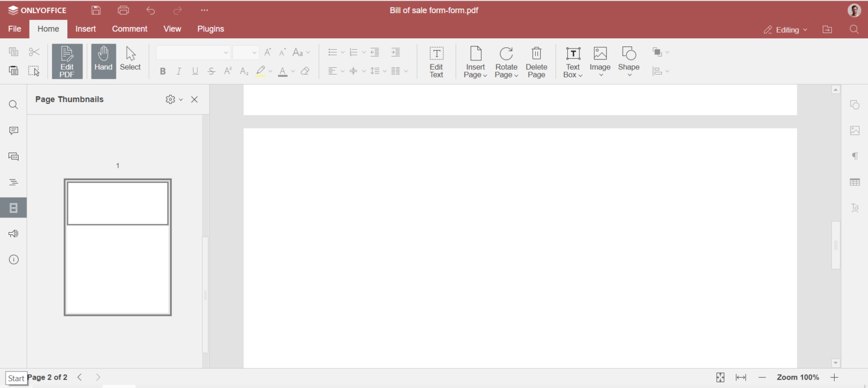Image resolution: width=868 pixels, height=388 pixels.
Task: Open the Shape gallery
Action: pos(628,62)
